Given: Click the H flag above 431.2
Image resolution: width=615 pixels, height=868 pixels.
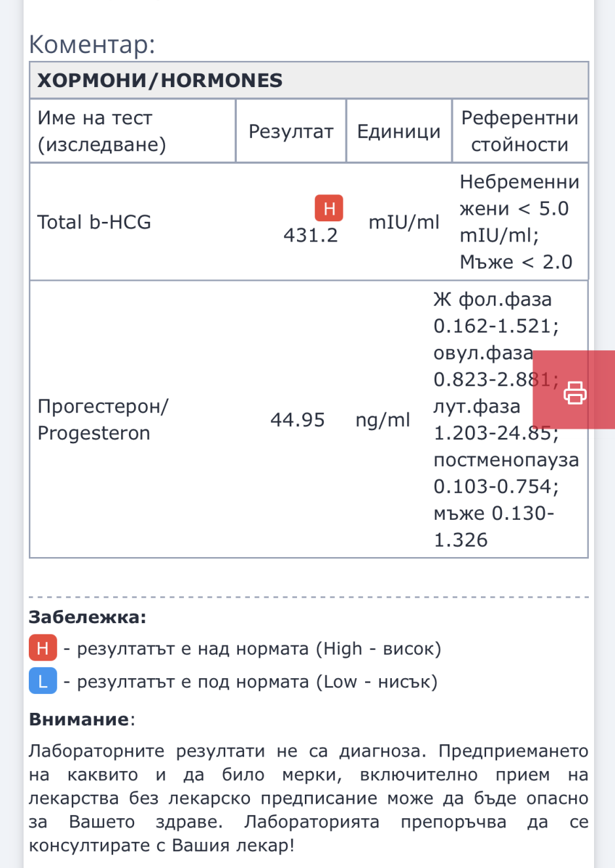Looking at the screenshot, I should [329, 208].
